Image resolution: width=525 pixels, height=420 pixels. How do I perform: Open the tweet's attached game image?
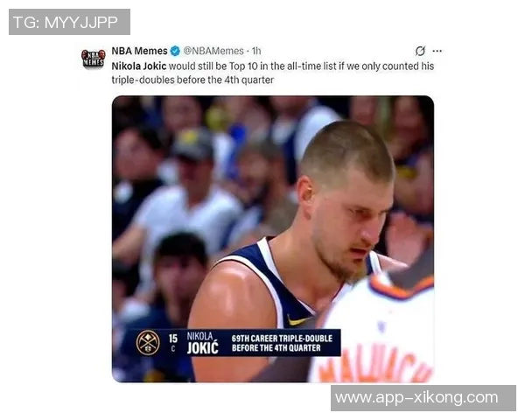pos(273,239)
